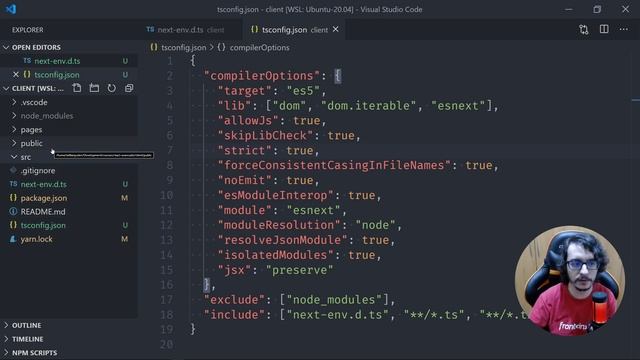Click the JSON braces icon beside package.json
The width and height of the screenshot is (640, 360).
(13, 198)
